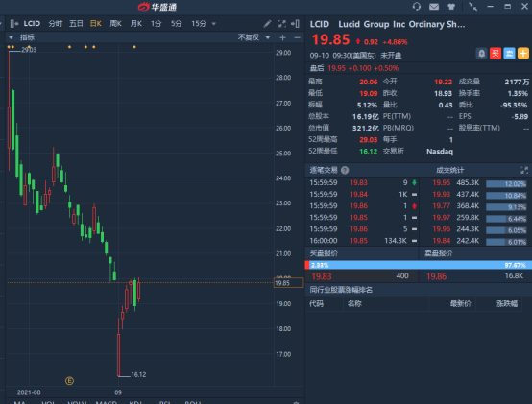Screen dimensions: 532x404
Task: Expand chart to fullscreen
Action: (x=282, y=24)
